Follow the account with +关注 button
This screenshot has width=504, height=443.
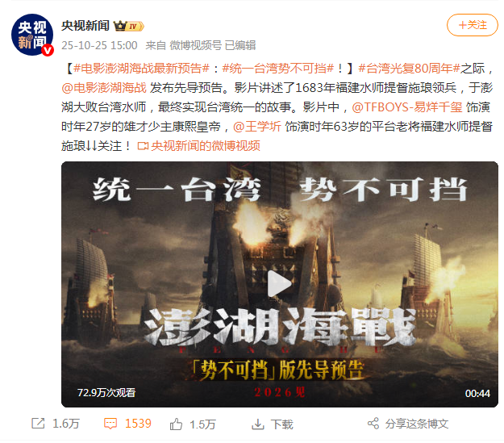pos(473,25)
